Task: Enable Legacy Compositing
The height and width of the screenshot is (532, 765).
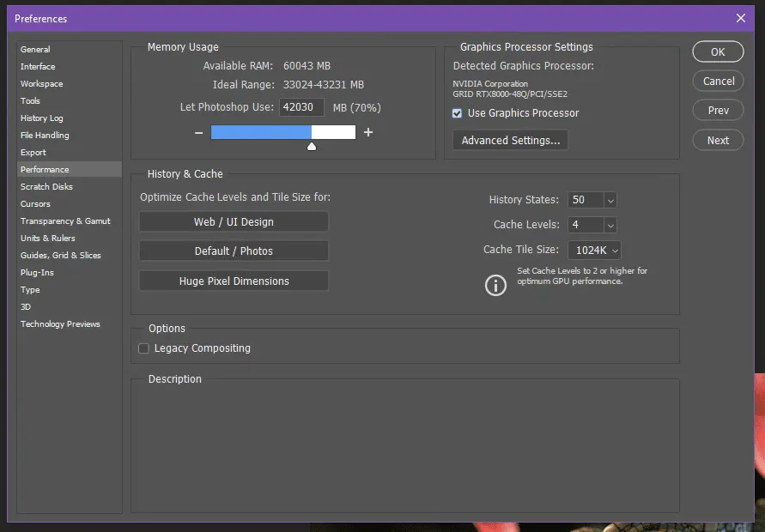Action: point(143,348)
